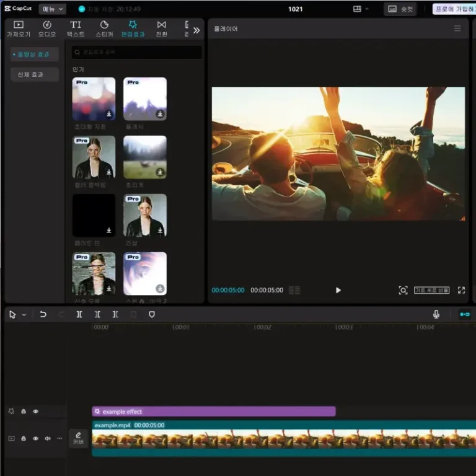The height and width of the screenshot is (476, 476).
Task: Download the bokeh lights Pro effect
Action: (x=109, y=114)
